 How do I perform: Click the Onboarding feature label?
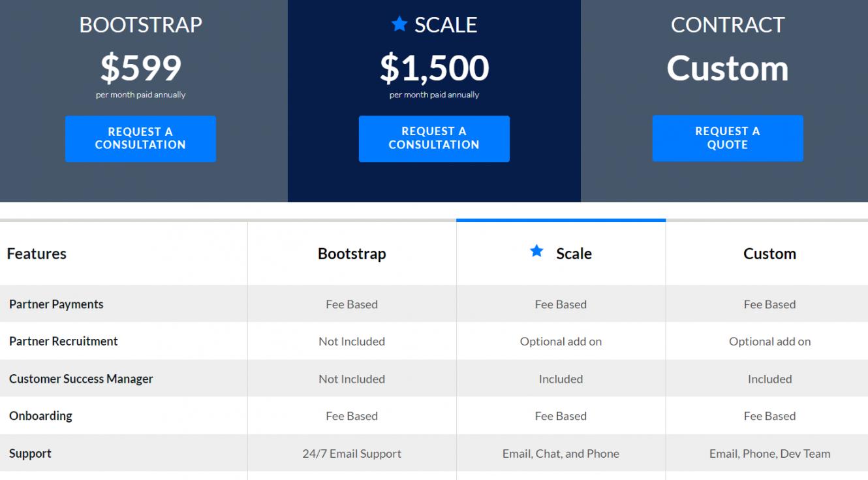40,416
